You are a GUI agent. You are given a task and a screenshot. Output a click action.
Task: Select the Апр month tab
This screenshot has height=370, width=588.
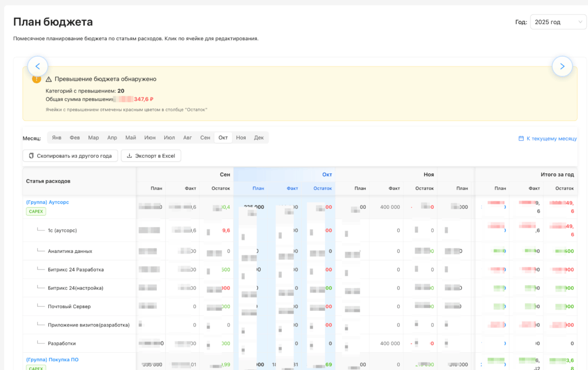[112, 138]
